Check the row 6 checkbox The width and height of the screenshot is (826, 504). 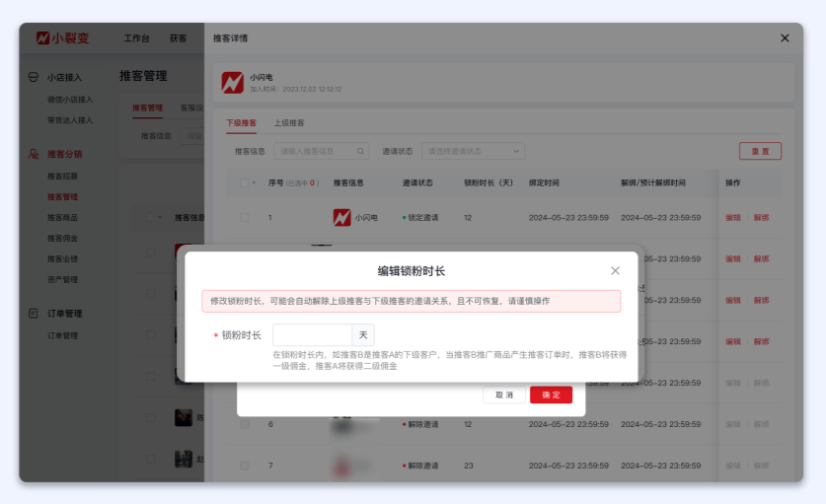(x=245, y=424)
